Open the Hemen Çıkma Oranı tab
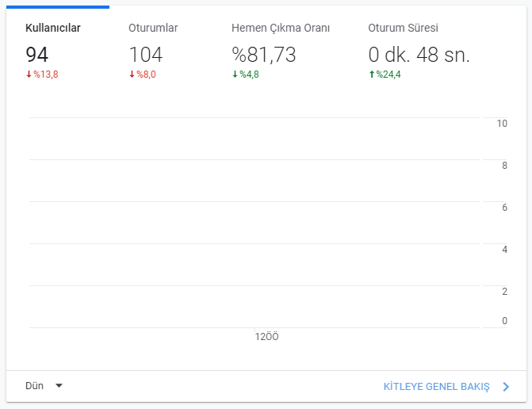 (x=281, y=49)
